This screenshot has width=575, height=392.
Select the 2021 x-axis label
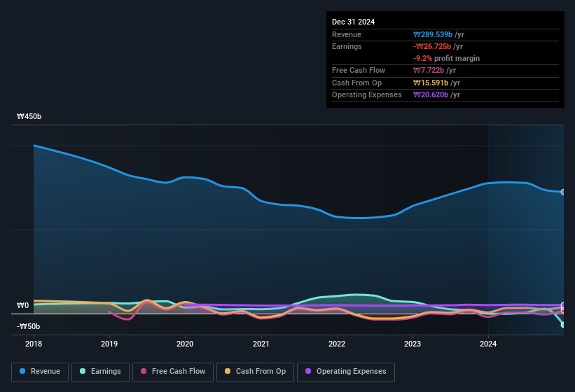tap(261, 344)
